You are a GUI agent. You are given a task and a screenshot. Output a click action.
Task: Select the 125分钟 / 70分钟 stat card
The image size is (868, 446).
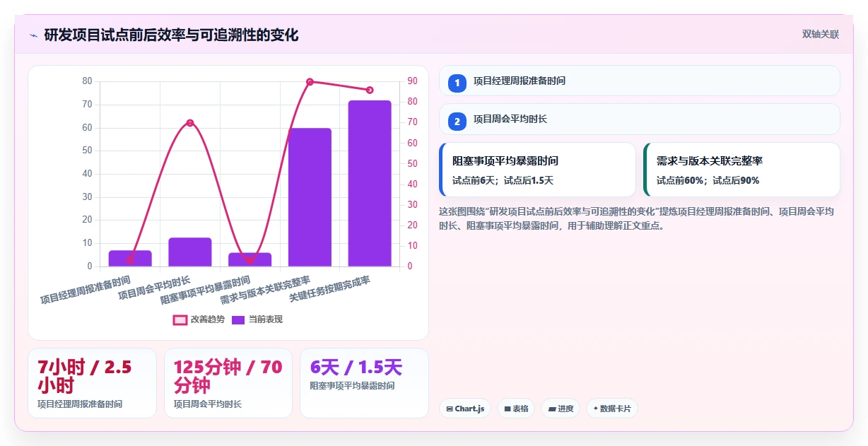[x=228, y=383]
